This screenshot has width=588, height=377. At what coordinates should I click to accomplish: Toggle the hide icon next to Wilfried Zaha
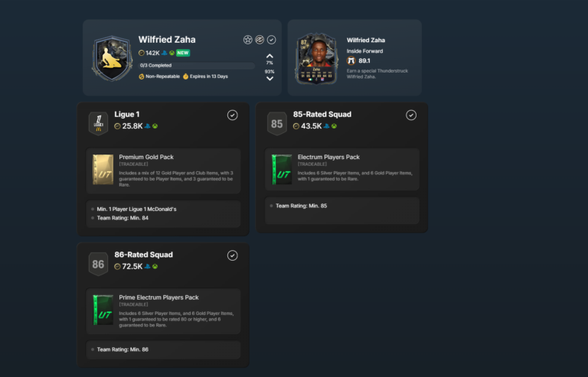tap(260, 40)
